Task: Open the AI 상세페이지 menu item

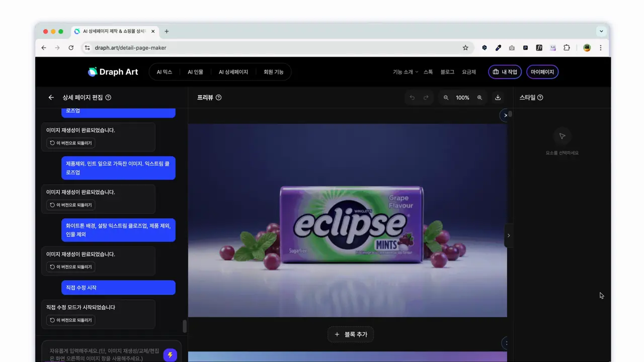Action: tap(233, 72)
